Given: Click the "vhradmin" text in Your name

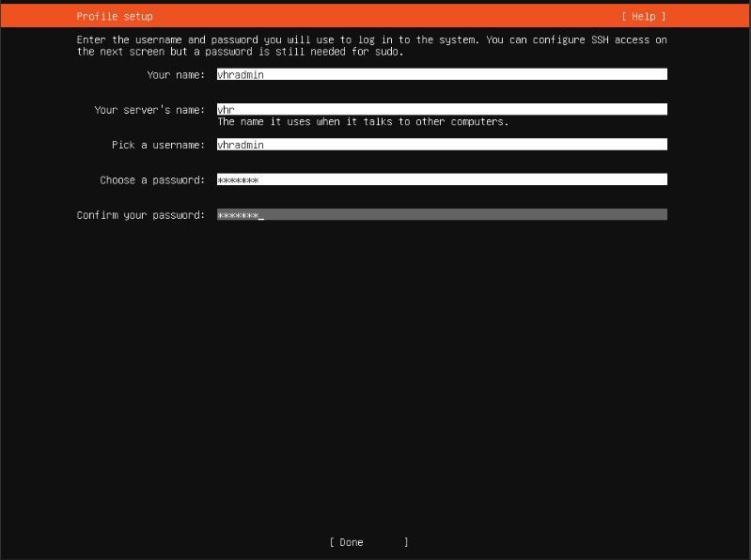Looking at the screenshot, I should click(x=241, y=74).
